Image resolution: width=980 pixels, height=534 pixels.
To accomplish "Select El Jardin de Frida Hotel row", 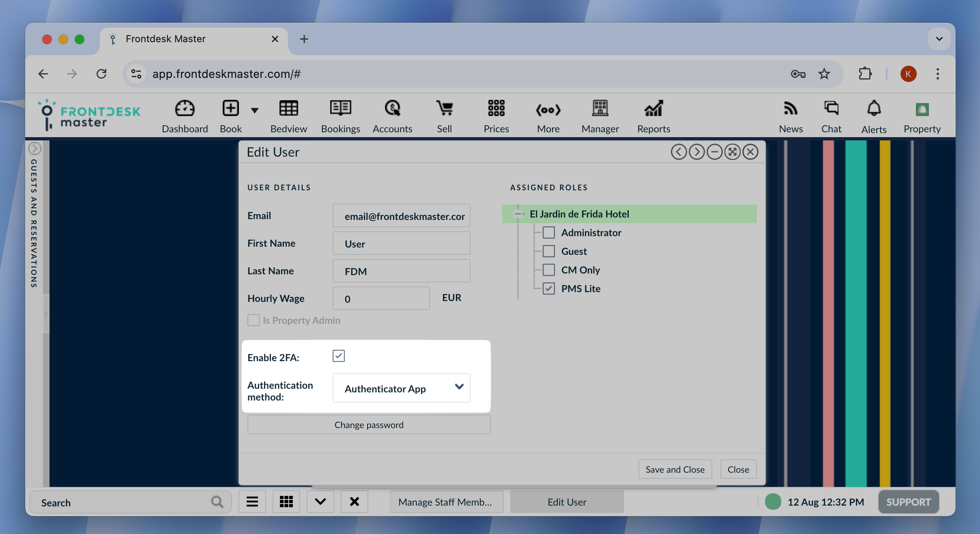I will pyautogui.click(x=629, y=214).
